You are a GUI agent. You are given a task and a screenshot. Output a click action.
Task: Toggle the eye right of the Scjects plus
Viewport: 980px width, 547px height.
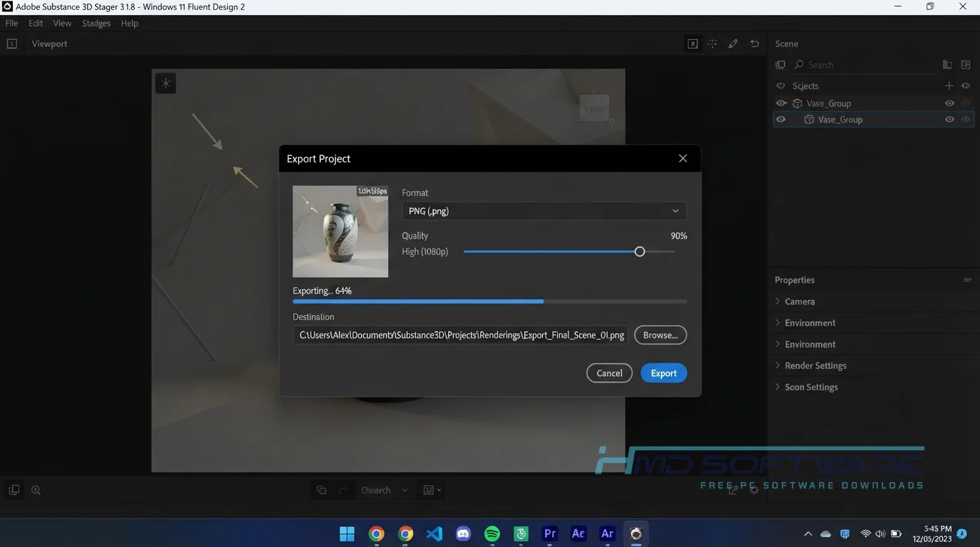click(966, 85)
